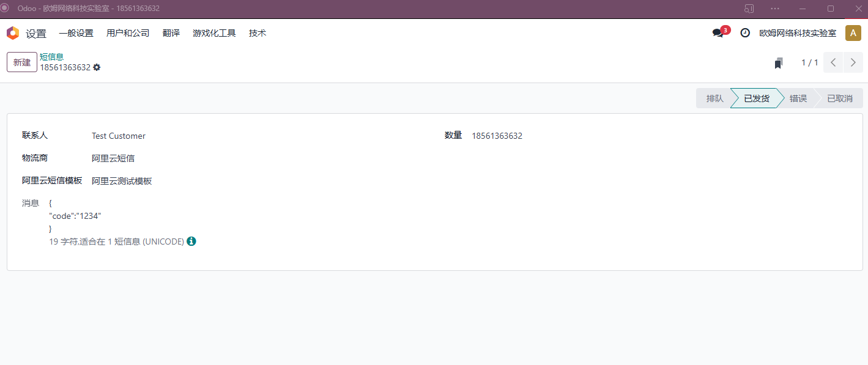
Task: Open the title bar three-dots menu
Action: [x=775, y=9]
